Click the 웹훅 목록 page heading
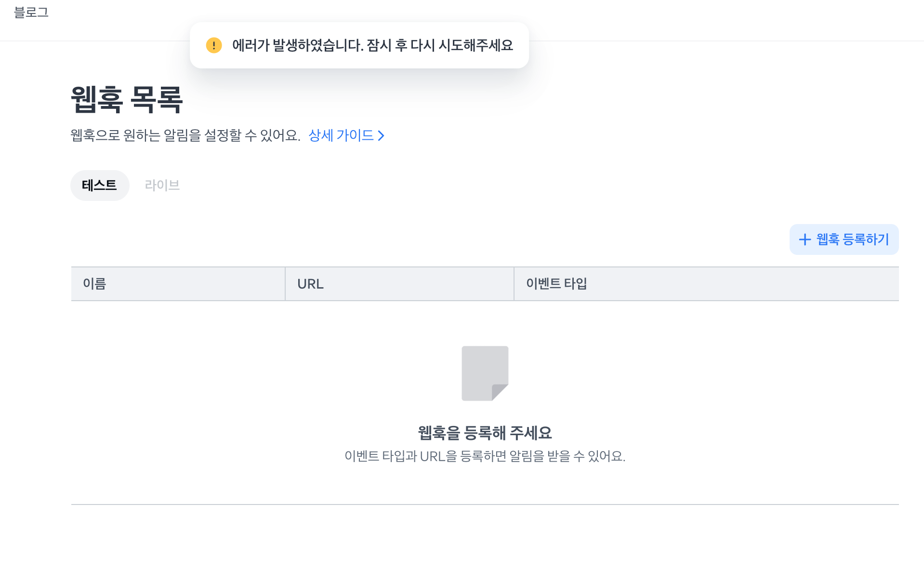 click(x=127, y=100)
